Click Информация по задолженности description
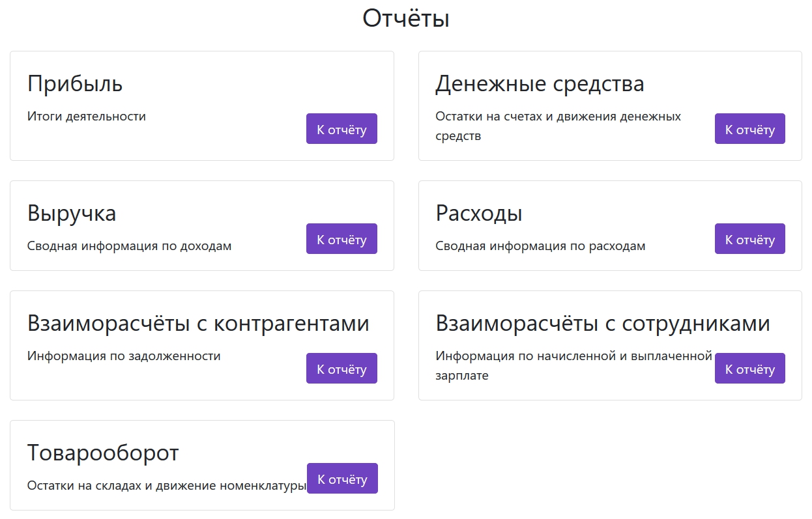 click(124, 356)
